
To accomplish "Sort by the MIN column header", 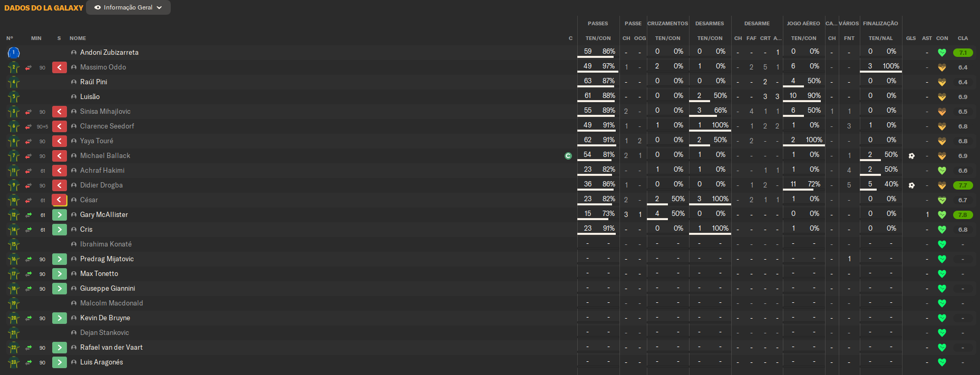I will 36,38.
